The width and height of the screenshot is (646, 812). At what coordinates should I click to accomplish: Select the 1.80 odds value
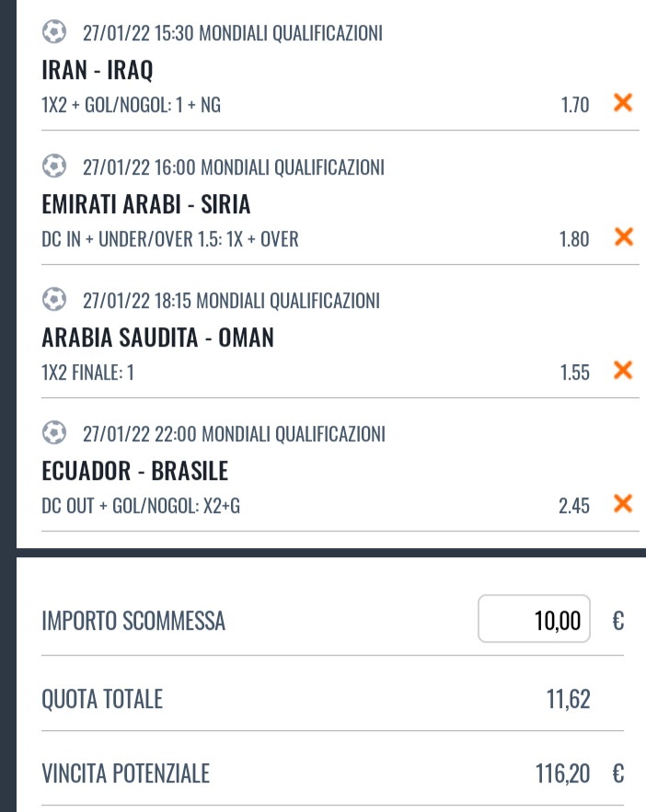[574, 239]
